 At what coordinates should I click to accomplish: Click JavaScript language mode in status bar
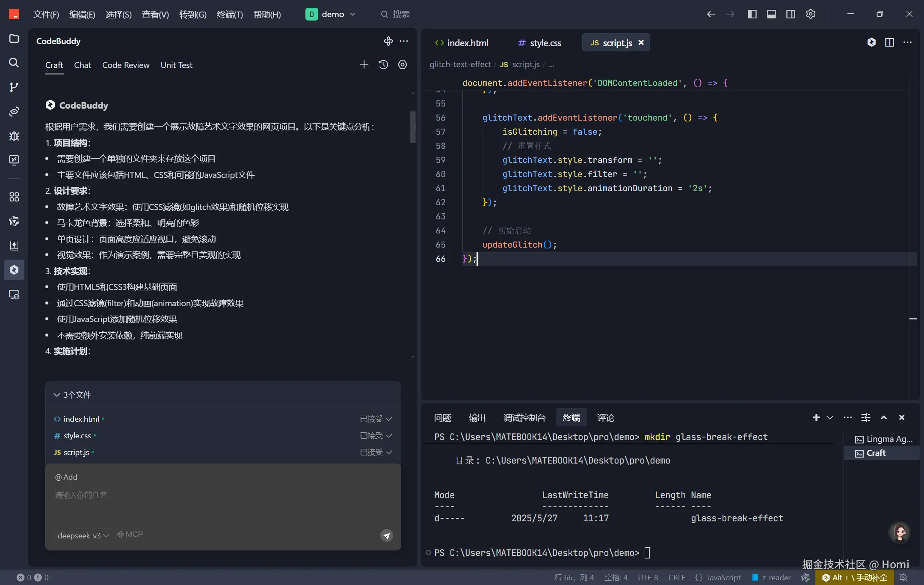click(x=723, y=577)
